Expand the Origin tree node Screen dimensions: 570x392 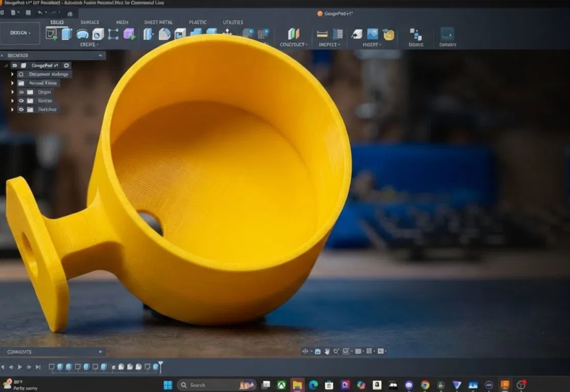(x=12, y=92)
